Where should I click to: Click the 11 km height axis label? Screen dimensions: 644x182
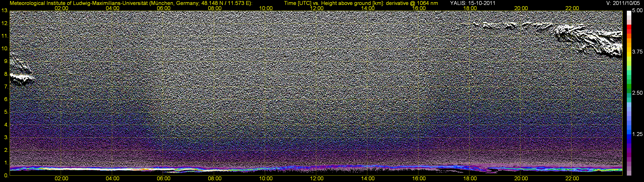[5, 36]
